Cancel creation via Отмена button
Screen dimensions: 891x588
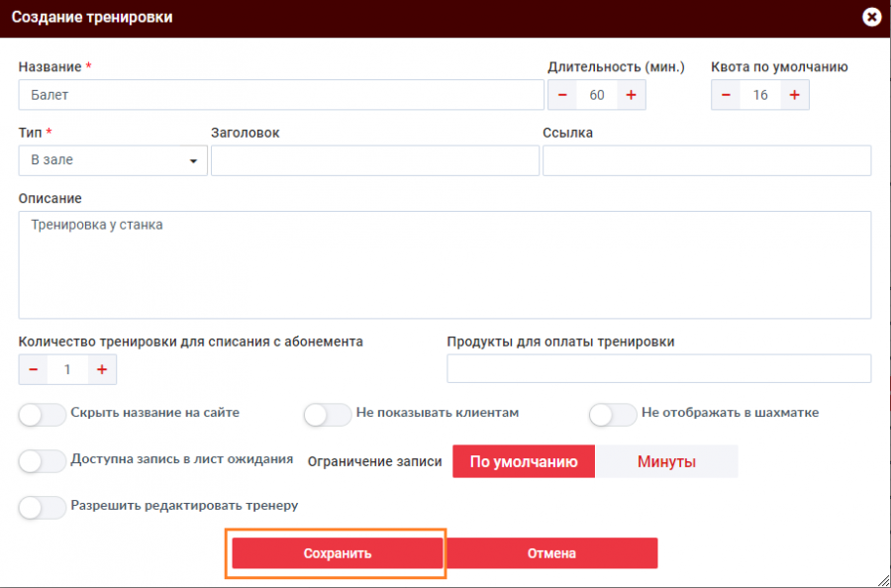pyautogui.click(x=551, y=552)
